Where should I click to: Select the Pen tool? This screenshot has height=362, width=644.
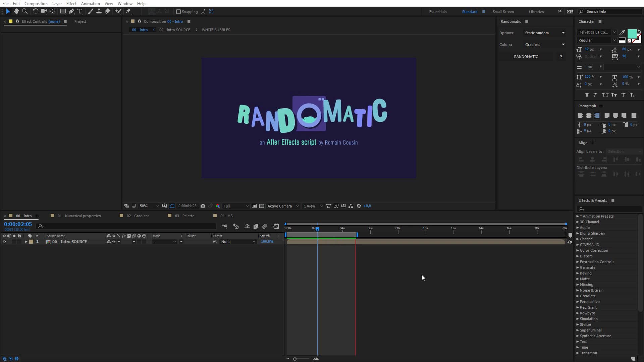[x=71, y=11]
